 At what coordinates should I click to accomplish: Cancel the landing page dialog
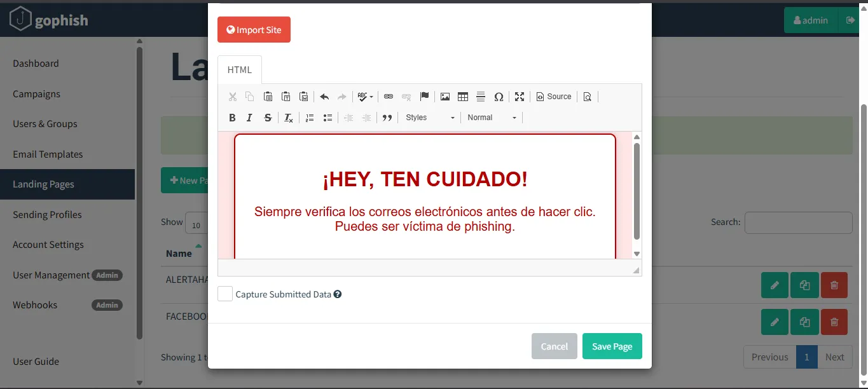[555, 346]
